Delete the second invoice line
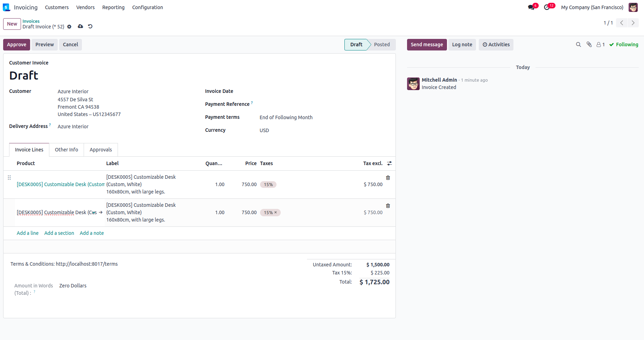 (388, 206)
